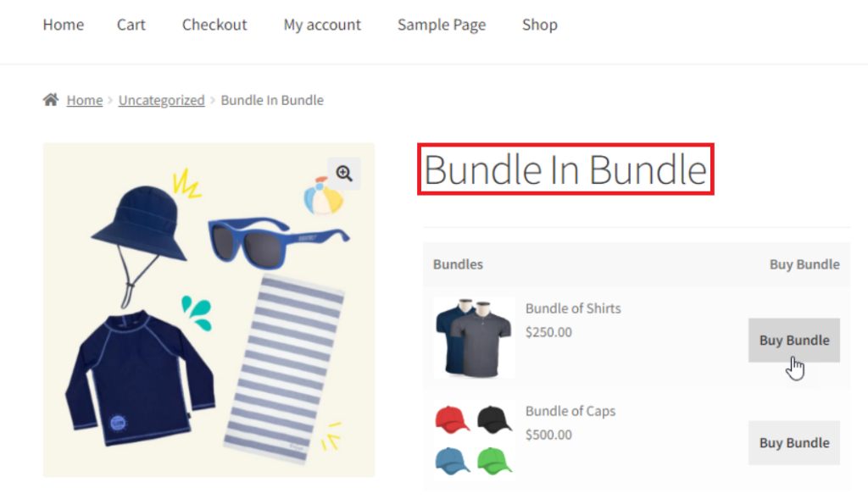Navigate to Checkout from the menu

[214, 25]
